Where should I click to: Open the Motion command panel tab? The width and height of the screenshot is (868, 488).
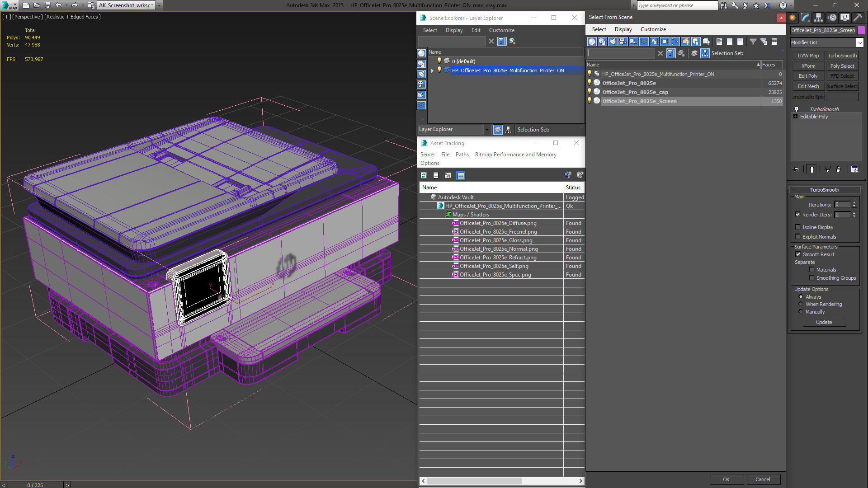tap(832, 18)
